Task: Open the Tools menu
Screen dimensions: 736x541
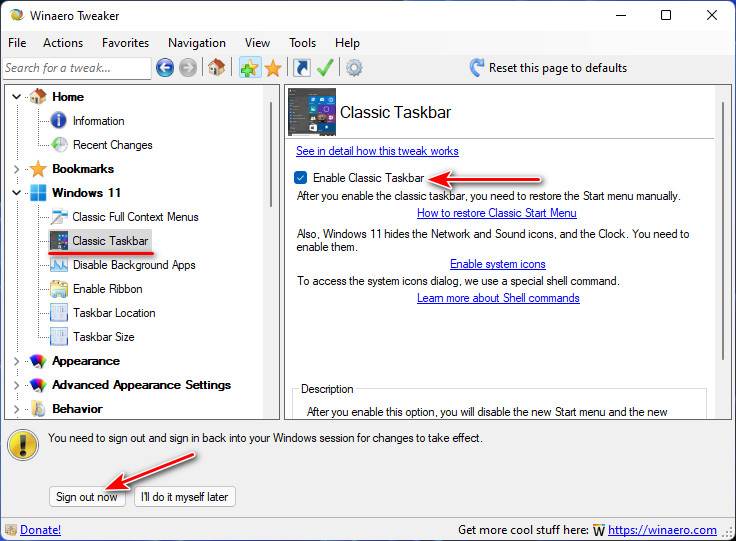Action: [302, 43]
